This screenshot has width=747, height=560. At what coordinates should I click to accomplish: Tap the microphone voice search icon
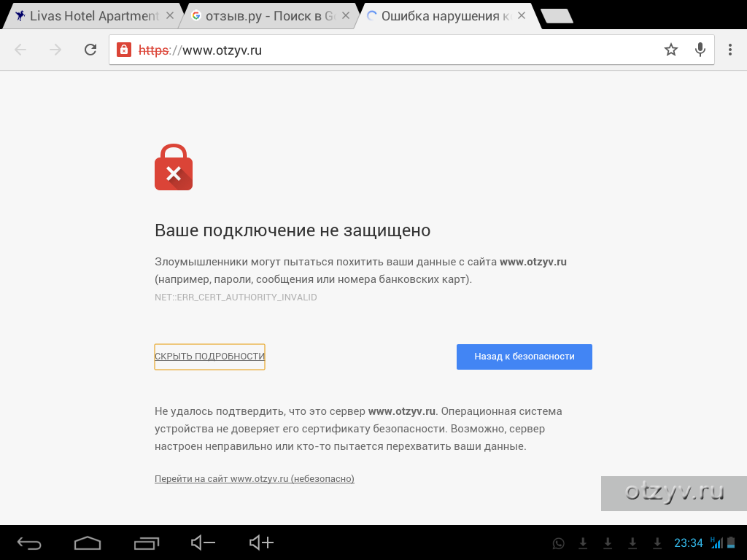pyautogui.click(x=700, y=50)
